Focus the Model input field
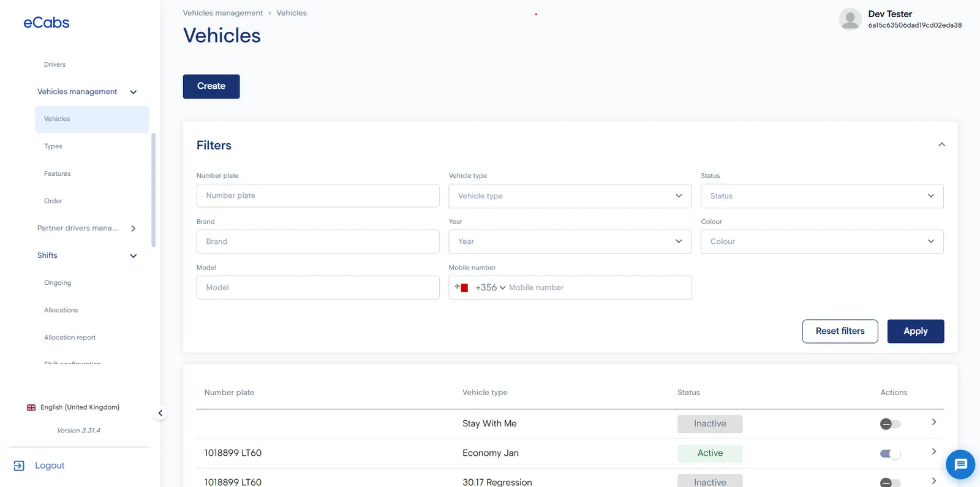The height and width of the screenshot is (487, 980). pyautogui.click(x=318, y=287)
